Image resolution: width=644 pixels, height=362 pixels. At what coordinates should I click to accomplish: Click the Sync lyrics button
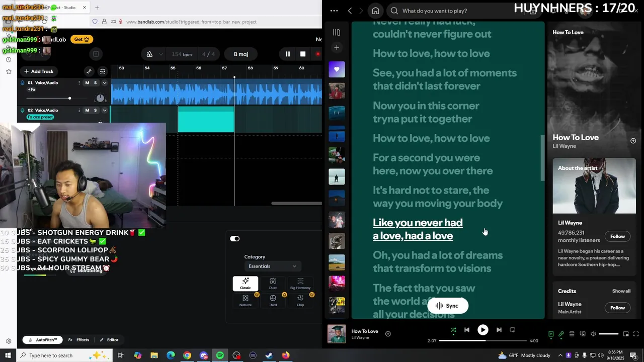pos(447,306)
